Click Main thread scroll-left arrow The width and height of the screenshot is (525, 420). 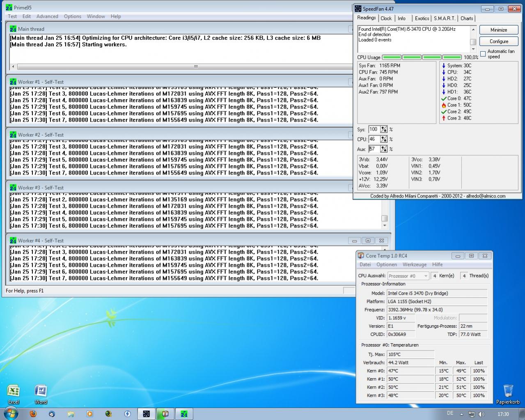(x=13, y=67)
